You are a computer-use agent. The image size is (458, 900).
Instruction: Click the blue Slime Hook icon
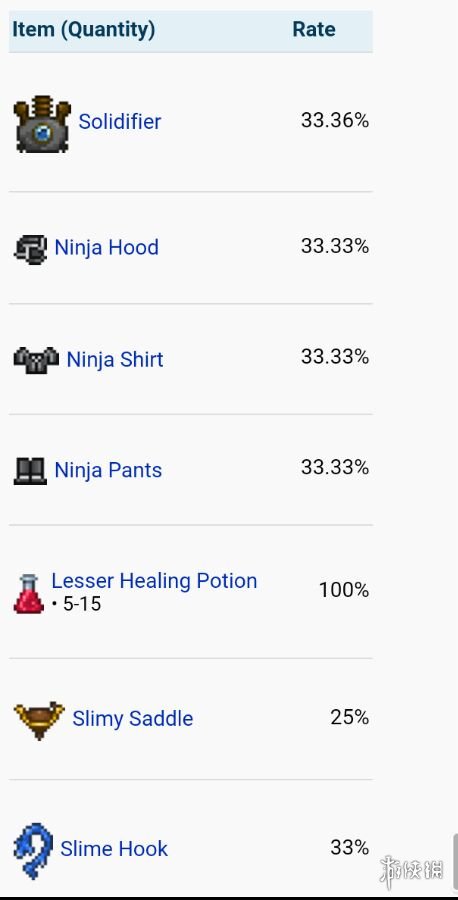tap(33, 851)
